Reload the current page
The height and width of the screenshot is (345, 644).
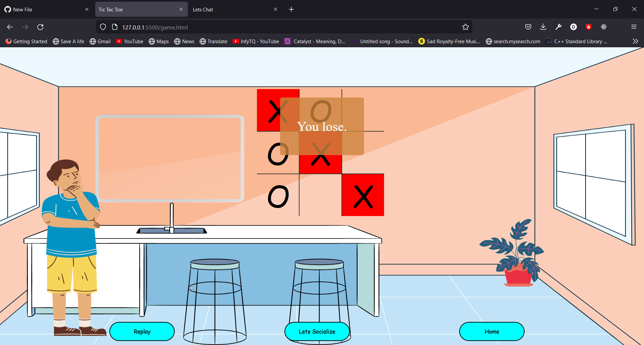click(40, 27)
